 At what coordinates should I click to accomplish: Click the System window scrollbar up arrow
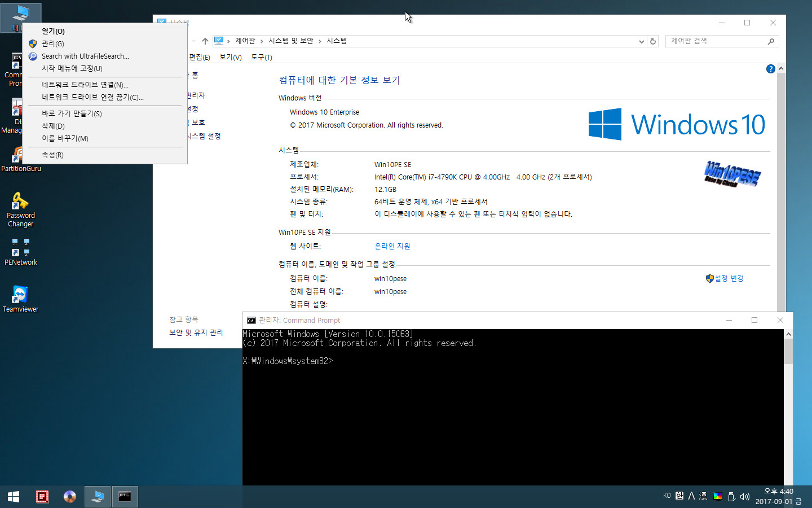coord(781,68)
